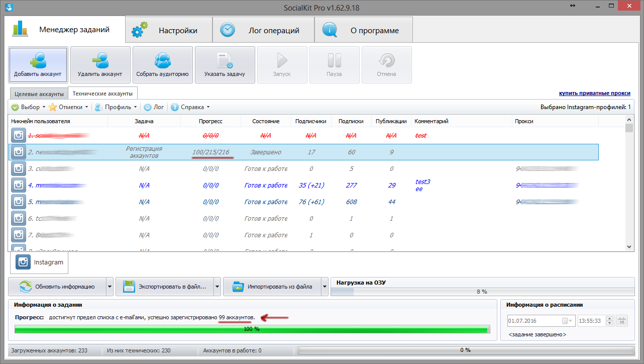Expand Импортировать из файла dropdown arrow

325,287
